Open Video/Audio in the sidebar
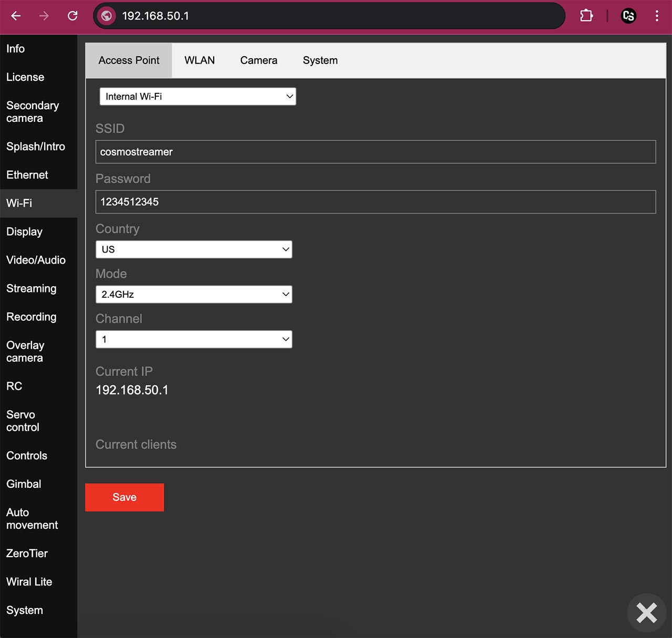The image size is (672, 638). pyautogui.click(x=38, y=260)
